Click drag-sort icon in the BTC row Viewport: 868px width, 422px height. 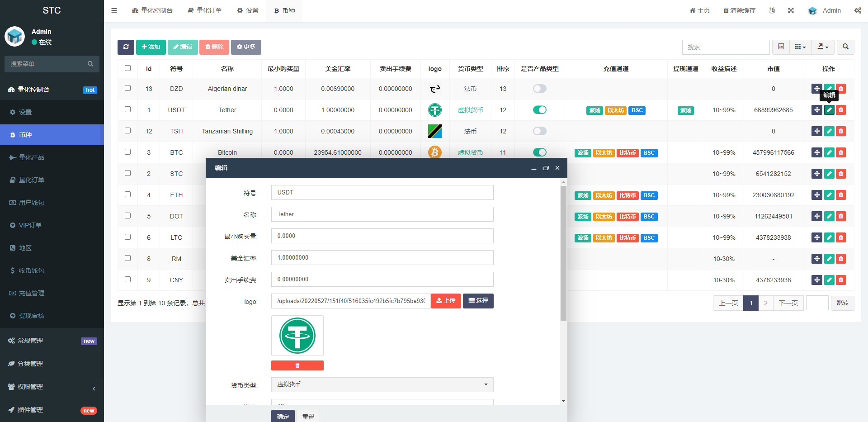[816, 152]
